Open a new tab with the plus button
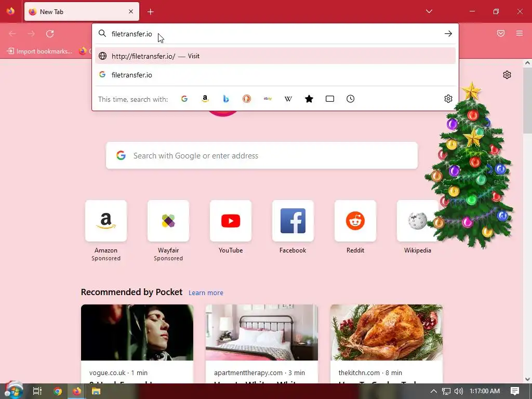Image resolution: width=532 pixels, height=399 pixels. [x=150, y=12]
